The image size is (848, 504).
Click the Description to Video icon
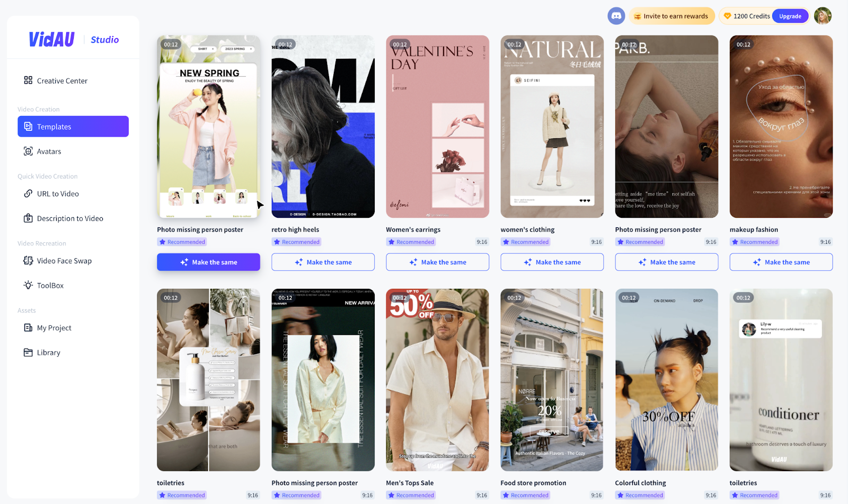pos(28,218)
